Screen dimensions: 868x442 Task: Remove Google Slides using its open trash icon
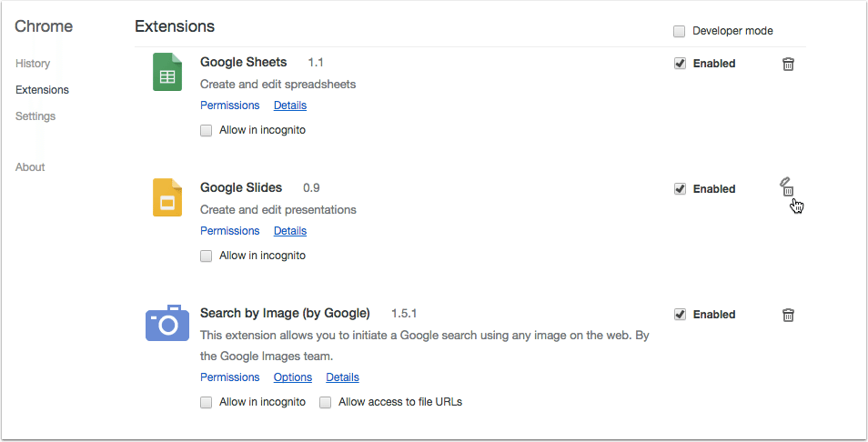tap(787, 186)
